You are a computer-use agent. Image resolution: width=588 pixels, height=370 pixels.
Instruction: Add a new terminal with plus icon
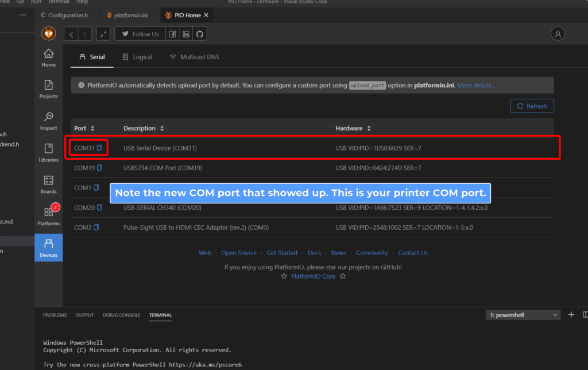pyautogui.click(x=571, y=315)
